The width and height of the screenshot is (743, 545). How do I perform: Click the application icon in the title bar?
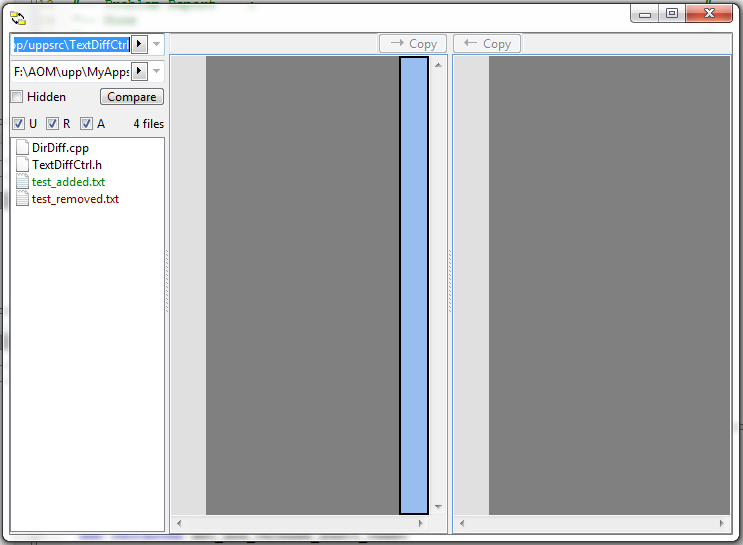pos(18,16)
